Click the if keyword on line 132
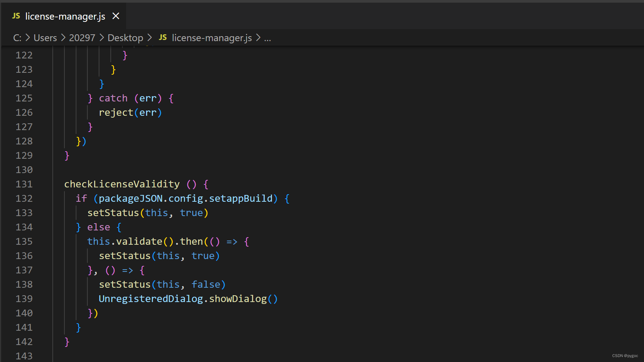Image resolution: width=644 pixels, height=362 pixels. coord(81,198)
